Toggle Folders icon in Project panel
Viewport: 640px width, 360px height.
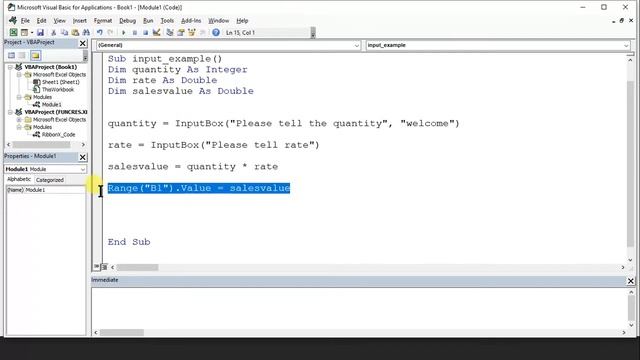coord(36,56)
